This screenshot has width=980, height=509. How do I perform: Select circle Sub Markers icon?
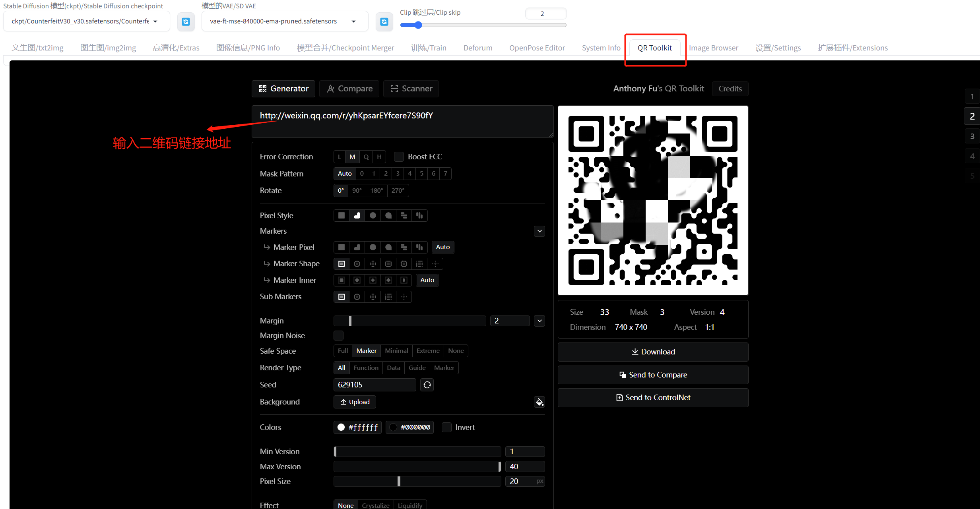point(357,297)
